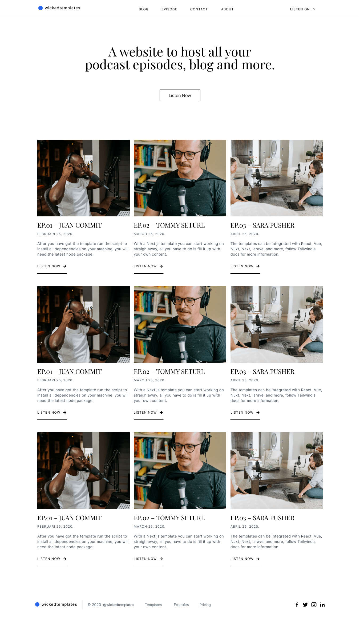Click the blue dot logo in the header

(x=41, y=8)
